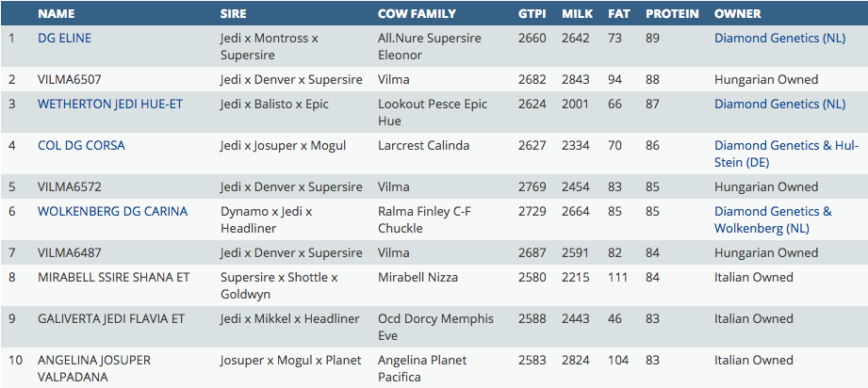The width and height of the screenshot is (868, 388).
Task: Click Diamond Genetics (NL) owner in row 3
Action: coord(779,105)
